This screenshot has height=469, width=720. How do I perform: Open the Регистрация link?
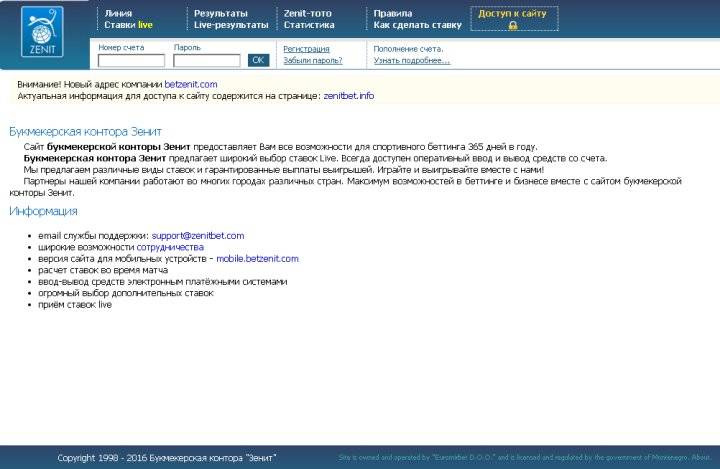pyautogui.click(x=306, y=49)
